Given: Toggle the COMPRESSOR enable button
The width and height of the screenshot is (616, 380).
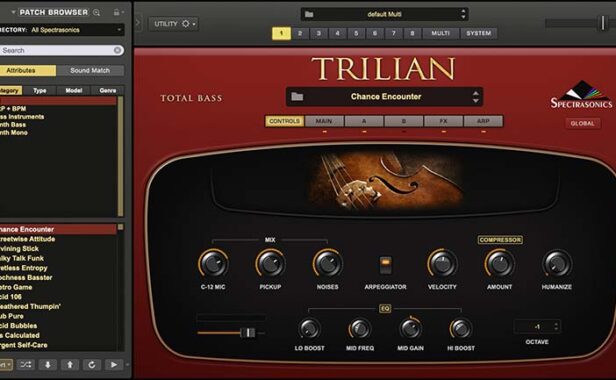Looking at the screenshot, I should pyautogui.click(x=500, y=240).
